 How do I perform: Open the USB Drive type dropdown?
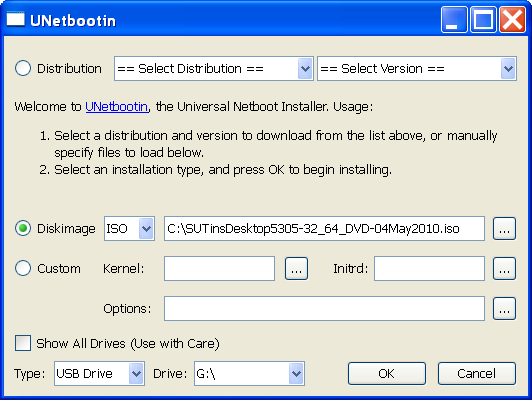[99, 374]
